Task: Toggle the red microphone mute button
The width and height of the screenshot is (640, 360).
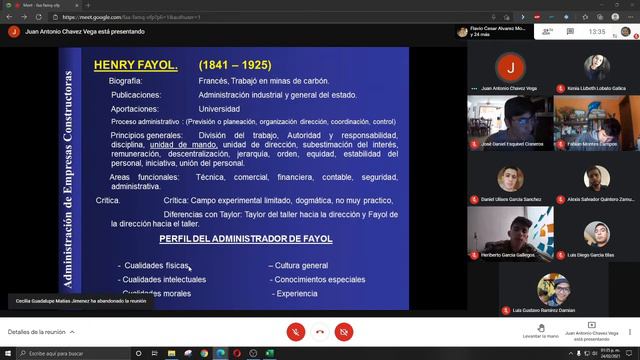Action: (x=296, y=332)
